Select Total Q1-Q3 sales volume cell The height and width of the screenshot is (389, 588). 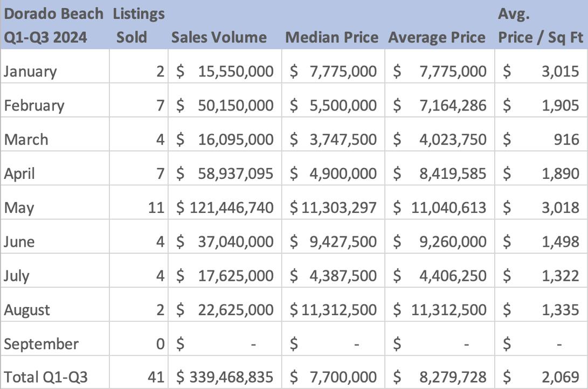click(225, 376)
